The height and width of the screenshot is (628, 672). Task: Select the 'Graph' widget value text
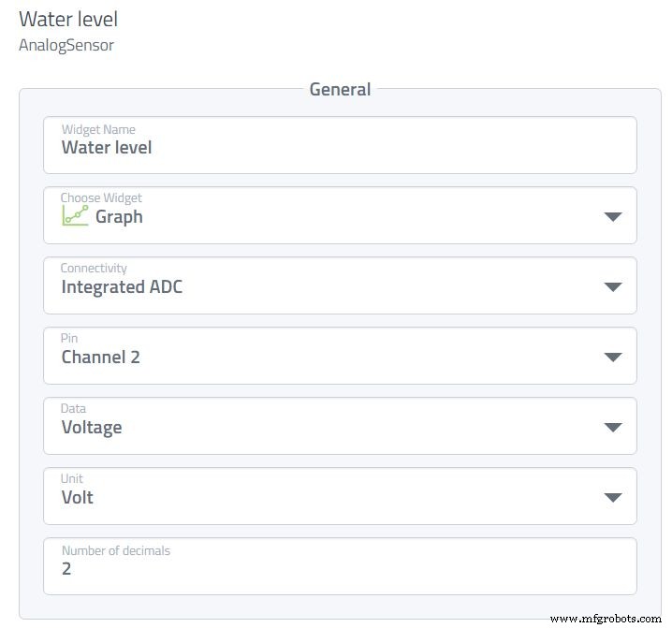pos(119,217)
